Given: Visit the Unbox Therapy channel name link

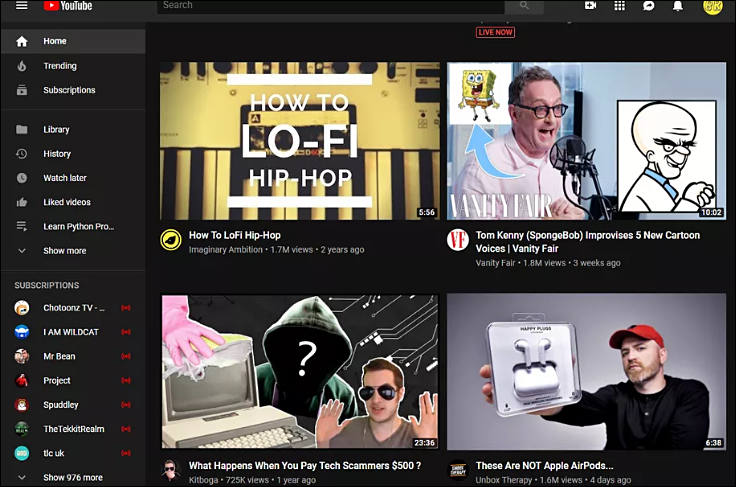Looking at the screenshot, I should click(504, 480).
